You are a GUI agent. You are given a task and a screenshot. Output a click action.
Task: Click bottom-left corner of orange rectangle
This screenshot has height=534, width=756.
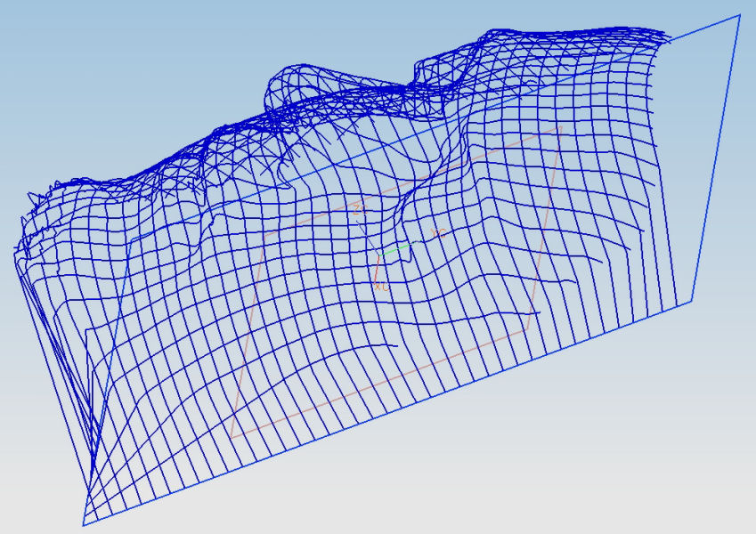232,437
